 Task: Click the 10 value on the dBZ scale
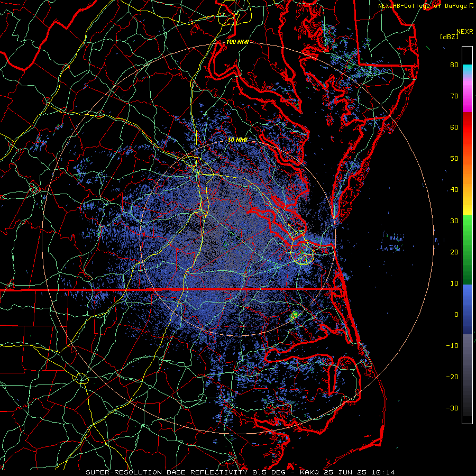[x=454, y=283]
